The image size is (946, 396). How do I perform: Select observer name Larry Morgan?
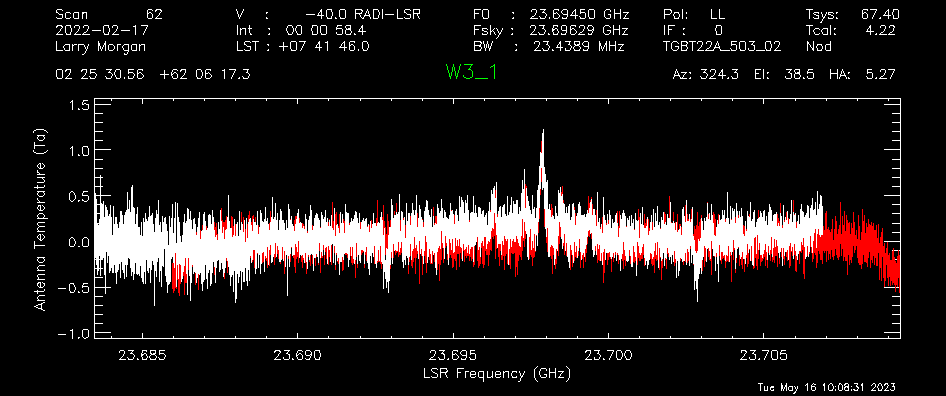point(100,46)
